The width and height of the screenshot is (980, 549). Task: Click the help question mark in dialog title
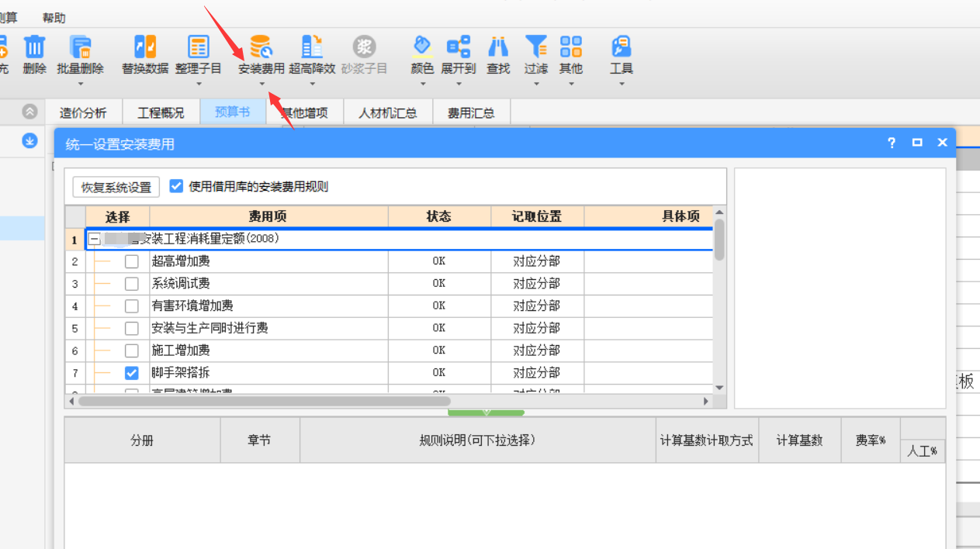[x=892, y=143]
